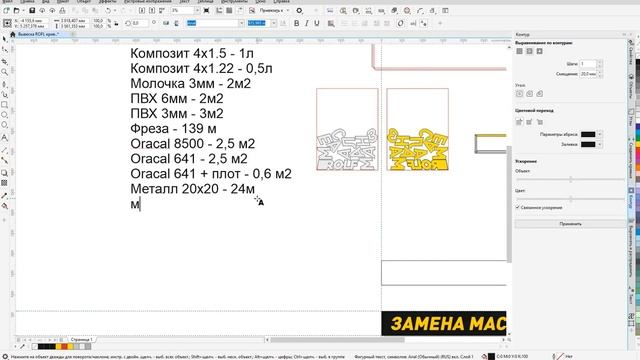Toggle Show guidelines in toolbar
Screen dimensions: 640x360
[240, 10]
